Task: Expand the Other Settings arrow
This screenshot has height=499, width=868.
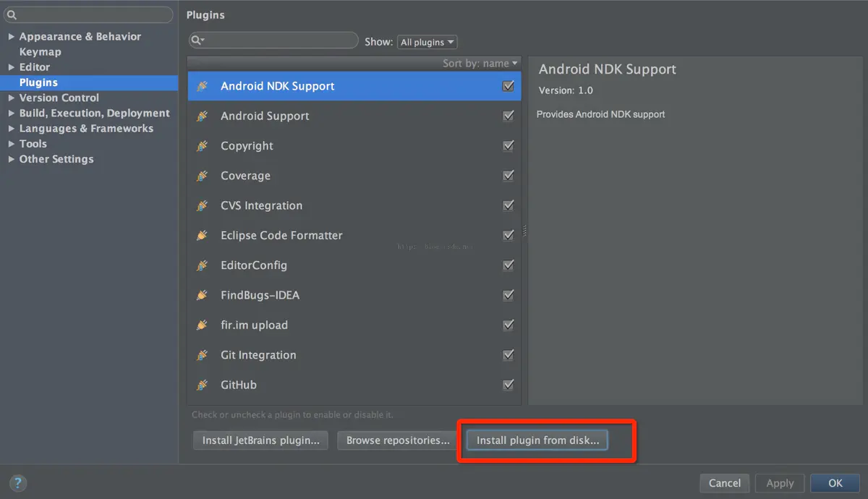Action: pos(11,159)
